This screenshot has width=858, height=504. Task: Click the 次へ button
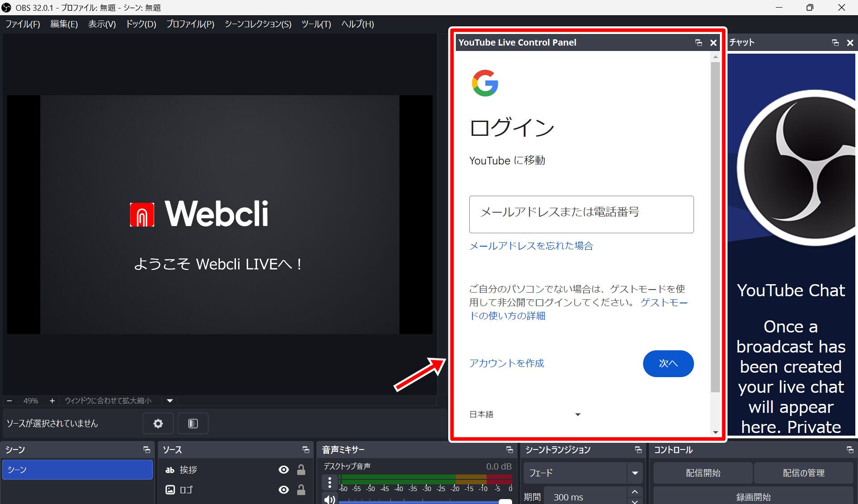(x=668, y=363)
